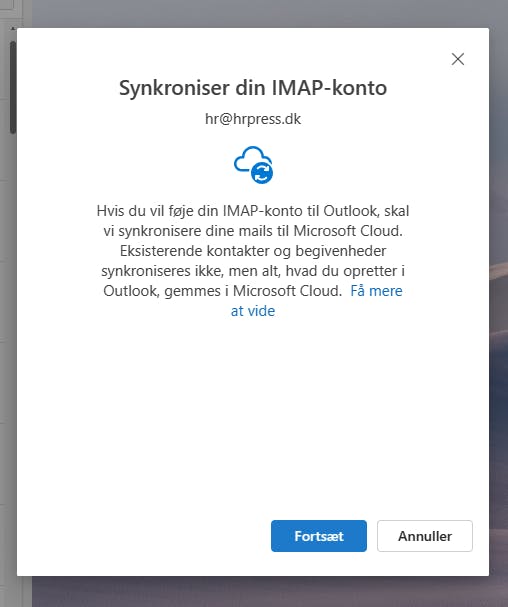The height and width of the screenshot is (607, 508).
Task: Click the small scroll-up arrow behind dialog
Action: [x=12, y=28]
